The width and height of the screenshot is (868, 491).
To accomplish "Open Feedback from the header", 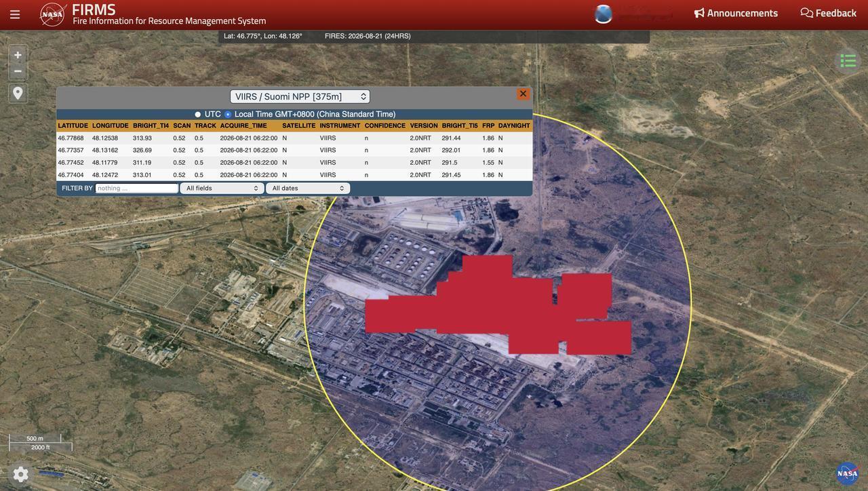I will point(829,13).
